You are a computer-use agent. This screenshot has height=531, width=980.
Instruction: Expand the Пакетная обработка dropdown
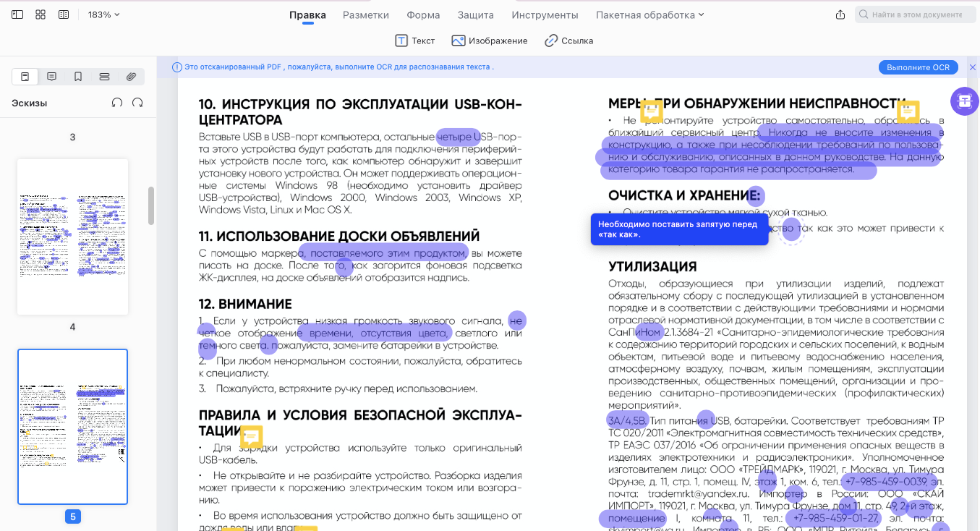pyautogui.click(x=649, y=14)
